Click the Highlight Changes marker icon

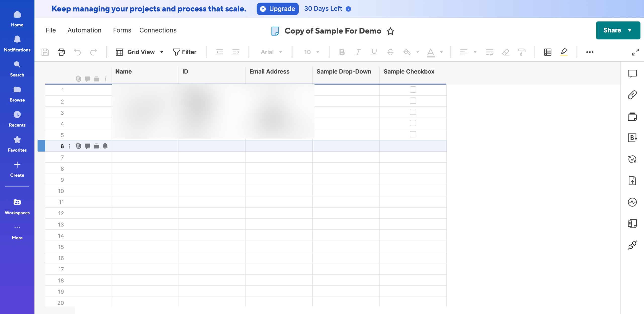point(564,52)
